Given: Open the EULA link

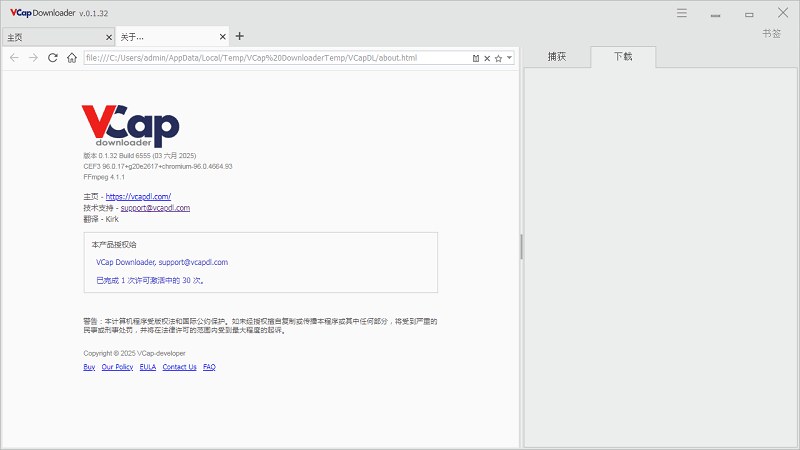Looking at the screenshot, I should click(147, 367).
